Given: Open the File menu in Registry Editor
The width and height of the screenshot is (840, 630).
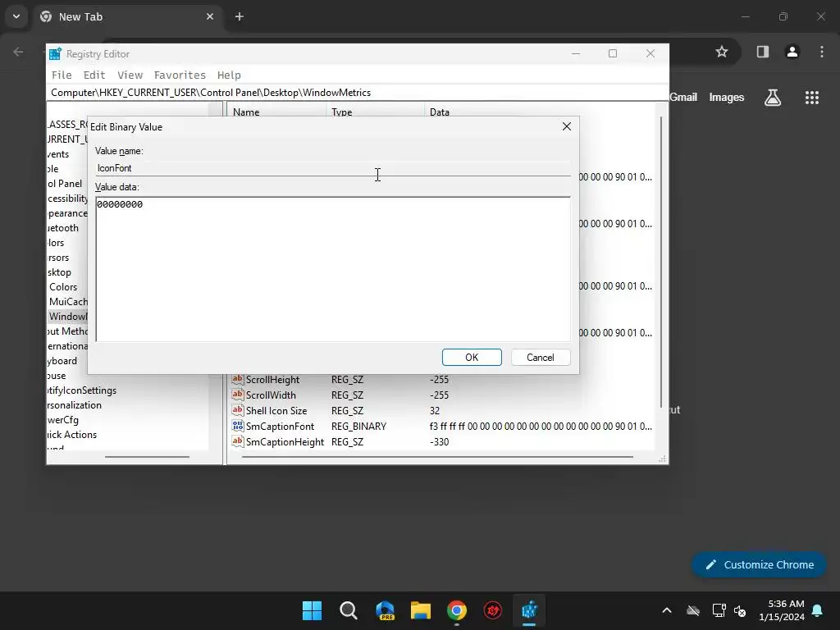Looking at the screenshot, I should pyautogui.click(x=62, y=75).
